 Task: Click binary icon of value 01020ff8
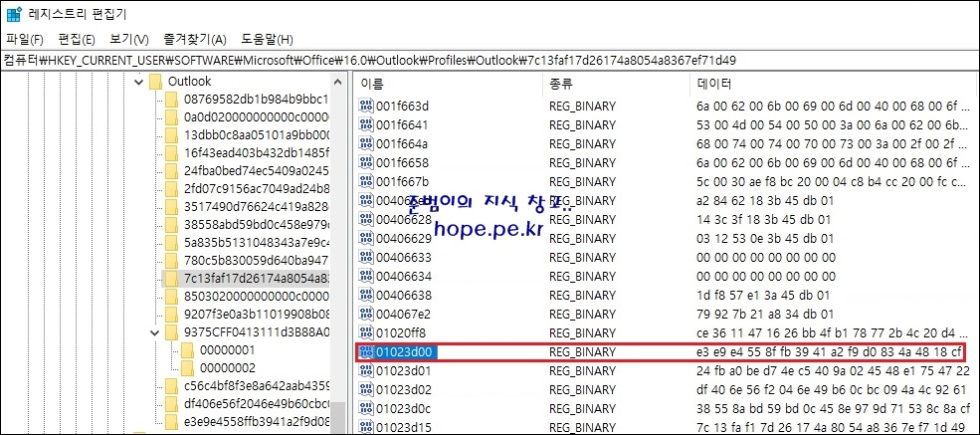point(365,332)
